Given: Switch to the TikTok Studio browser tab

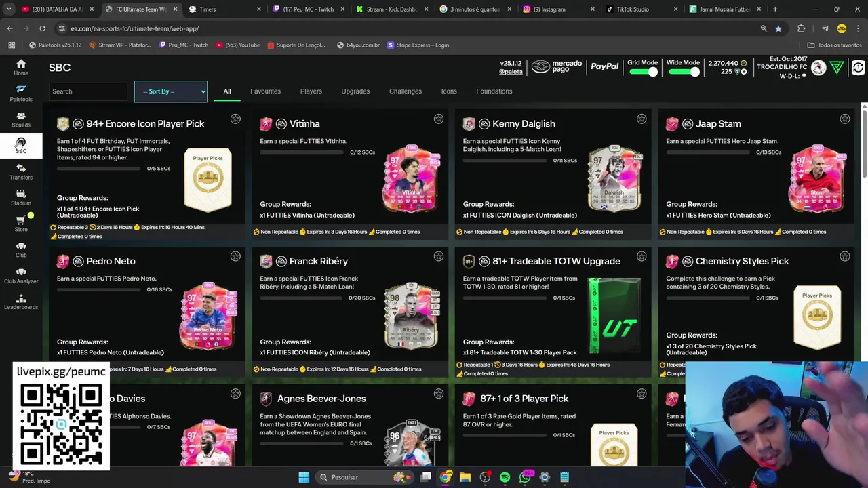Looking at the screenshot, I should pyautogui.click(x=641, y=9).
